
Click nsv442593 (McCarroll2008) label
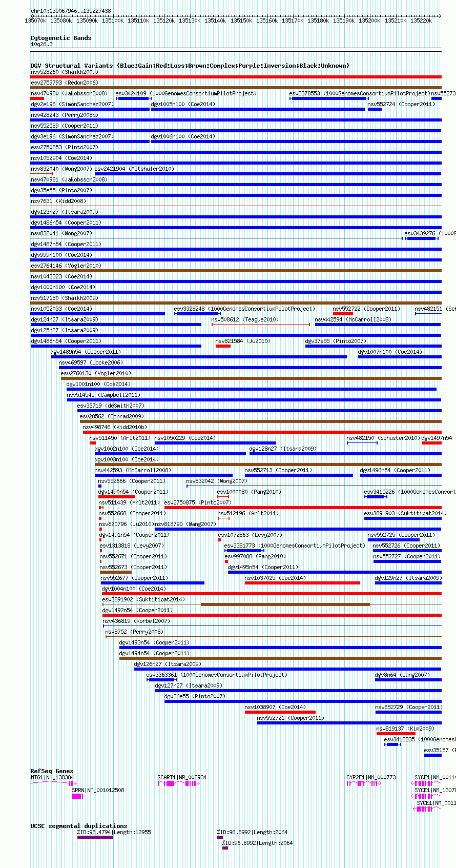pyautogui.click(x=133, y=470)
